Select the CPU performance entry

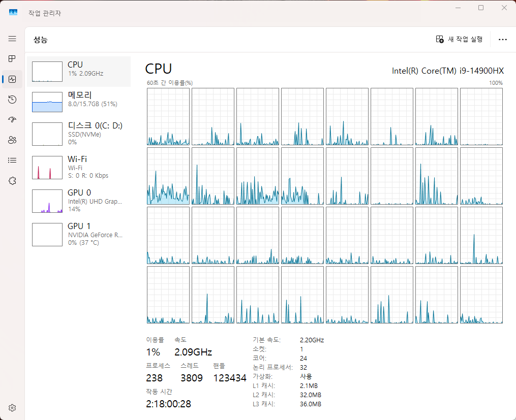(x=79, y=72)
